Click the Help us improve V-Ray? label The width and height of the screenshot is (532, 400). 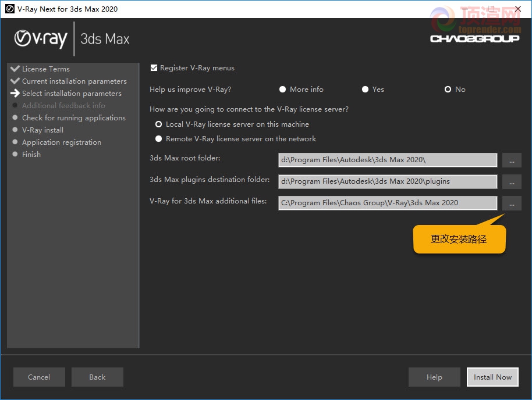[190, 90]
